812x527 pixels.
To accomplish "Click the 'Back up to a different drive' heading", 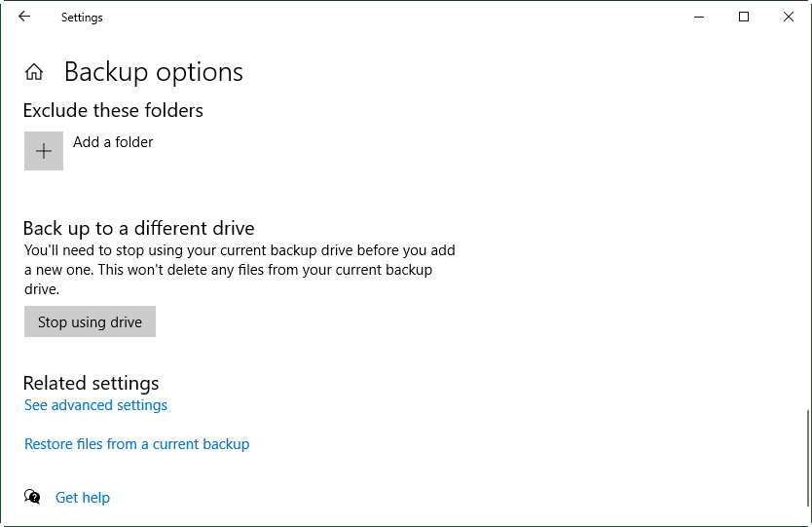I will click(x=138, y=229).
